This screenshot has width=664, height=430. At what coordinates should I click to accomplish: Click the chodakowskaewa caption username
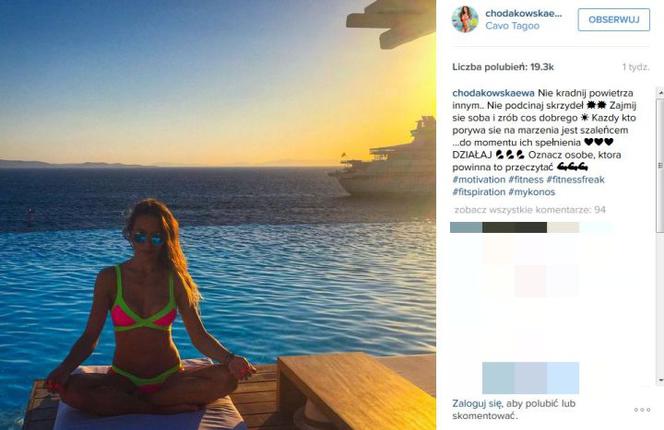coord(493,93)
